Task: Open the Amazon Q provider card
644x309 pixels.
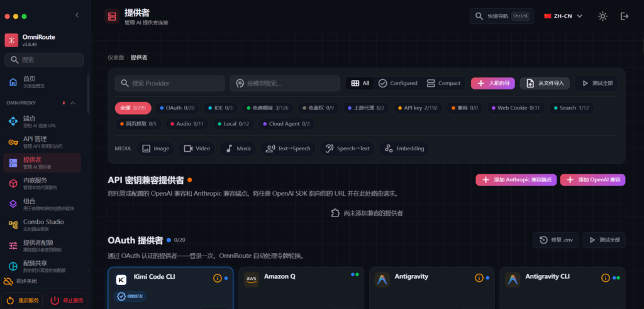Action: 301,288
